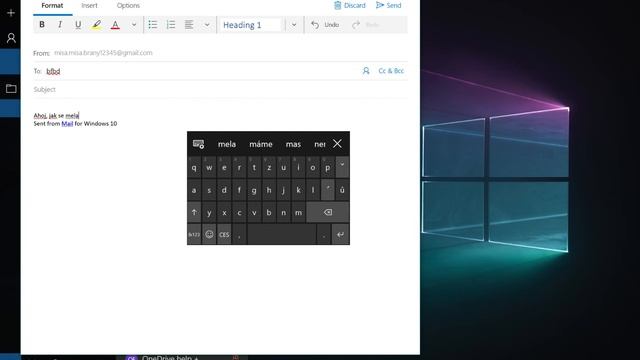This screenshot has width=640, height=360.
Task: Choose suggestion "máme"
Action: tap(261, 144)
